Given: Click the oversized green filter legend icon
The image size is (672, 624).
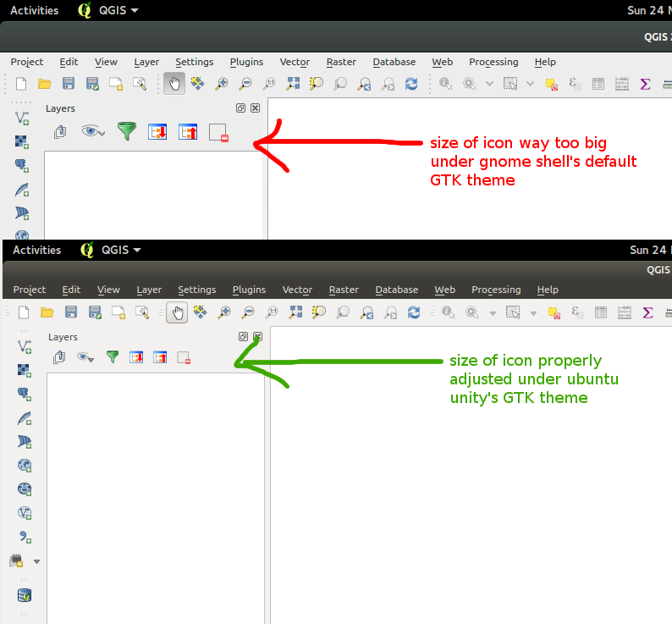Looking at the screenshot, I should click(x=126, y=131).
